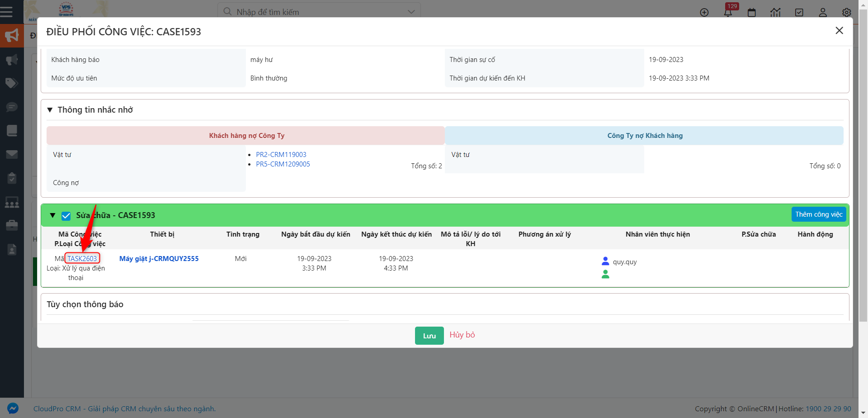Open the user profile icon

click(823, 12)
